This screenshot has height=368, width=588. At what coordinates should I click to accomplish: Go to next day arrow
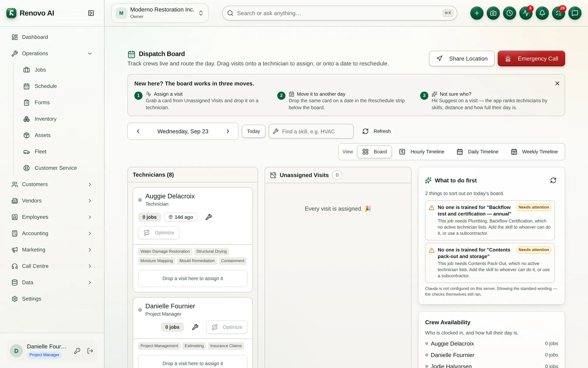click(228, 131)
